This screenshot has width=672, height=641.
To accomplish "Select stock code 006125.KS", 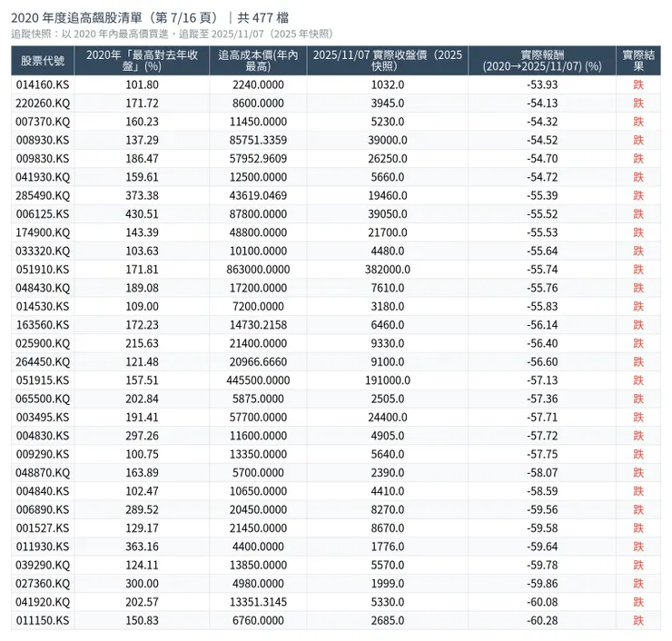I will point(43,213).
